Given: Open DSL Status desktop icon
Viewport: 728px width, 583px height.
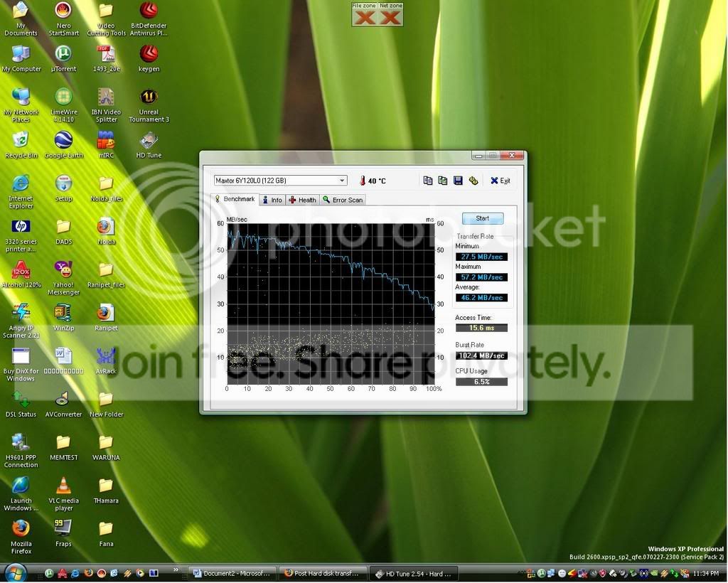Looking at the screenshot, I should tap(21, 405).
